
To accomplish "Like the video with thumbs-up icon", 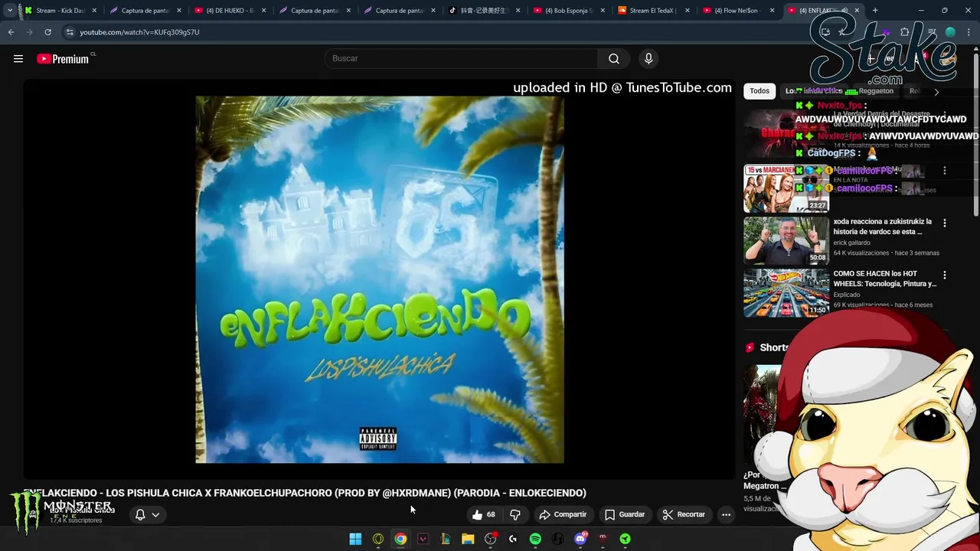I will (482, 514).
